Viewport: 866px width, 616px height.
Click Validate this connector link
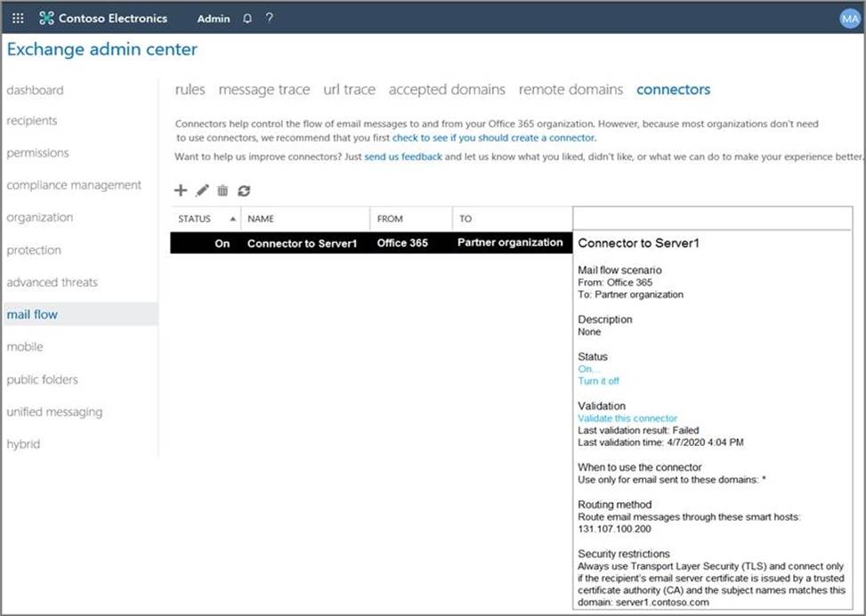point(627,418)
